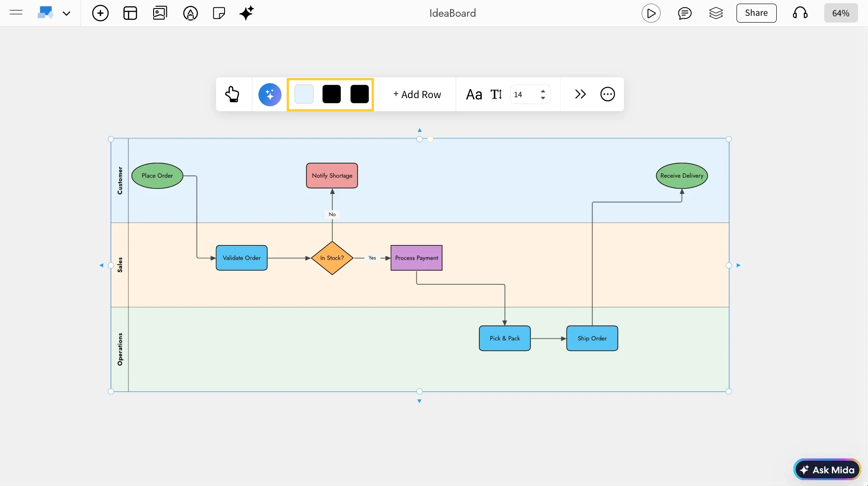Viewport: 868px width, 486px height.
Task: Start presentation with the play button
Action: coord(651,13)
